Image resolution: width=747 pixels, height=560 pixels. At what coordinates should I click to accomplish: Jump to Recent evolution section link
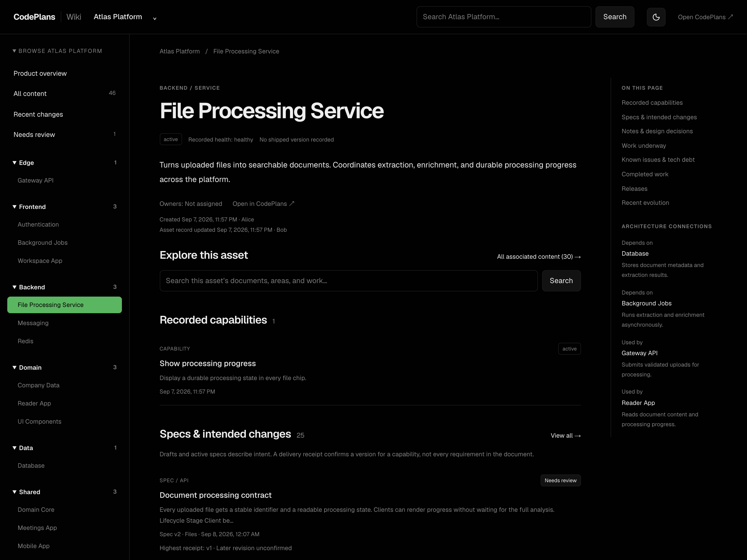[645, 202]
